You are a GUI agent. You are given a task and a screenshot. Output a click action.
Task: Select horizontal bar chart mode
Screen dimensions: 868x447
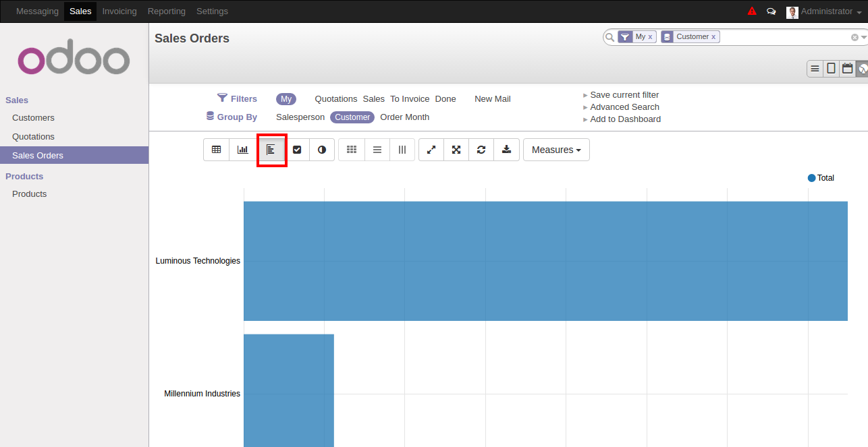(271, 150)
